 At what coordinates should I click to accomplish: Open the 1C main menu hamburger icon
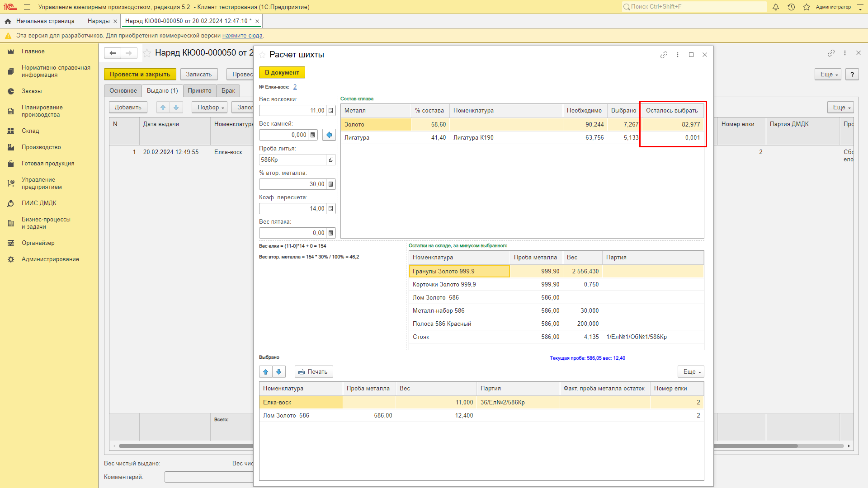[27, 7]
